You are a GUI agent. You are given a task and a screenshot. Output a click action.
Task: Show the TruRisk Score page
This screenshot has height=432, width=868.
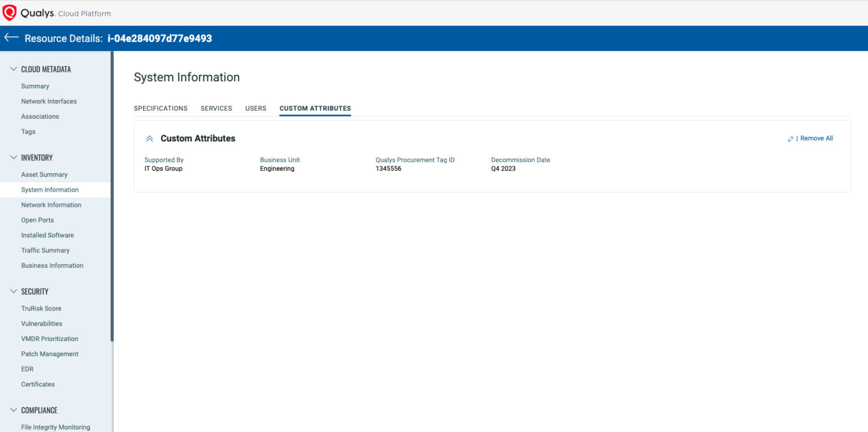[x=41, y=308]
